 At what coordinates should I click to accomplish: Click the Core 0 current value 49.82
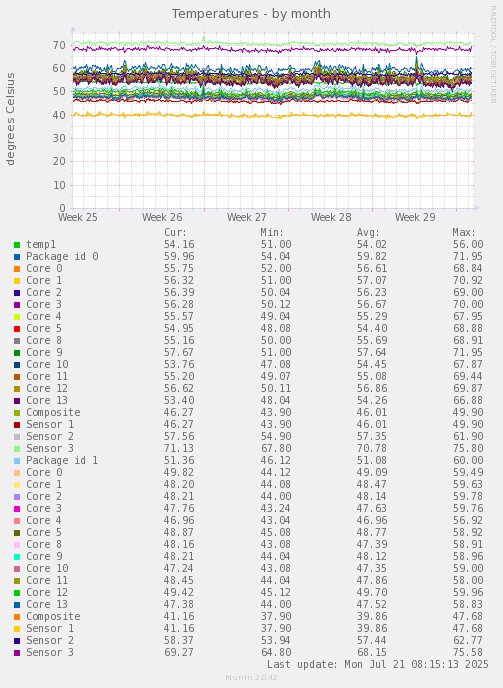pyautogui.click(x=179, y=473)
